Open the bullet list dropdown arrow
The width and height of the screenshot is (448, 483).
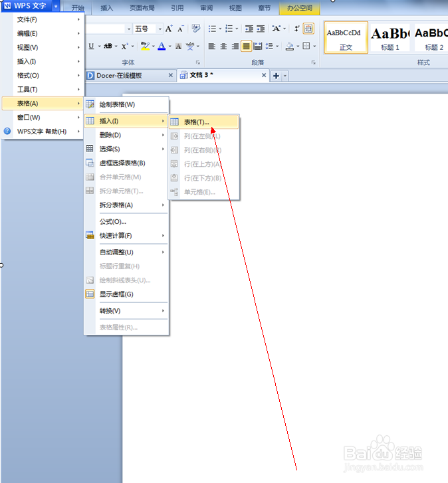point(220,29)
